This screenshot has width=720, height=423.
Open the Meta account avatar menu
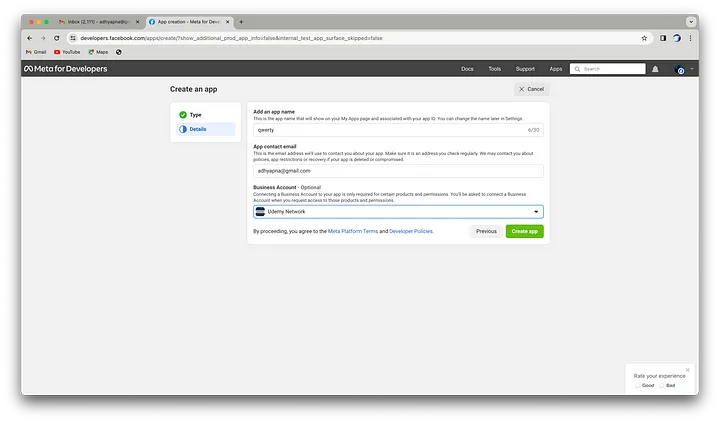click(679, 69)
